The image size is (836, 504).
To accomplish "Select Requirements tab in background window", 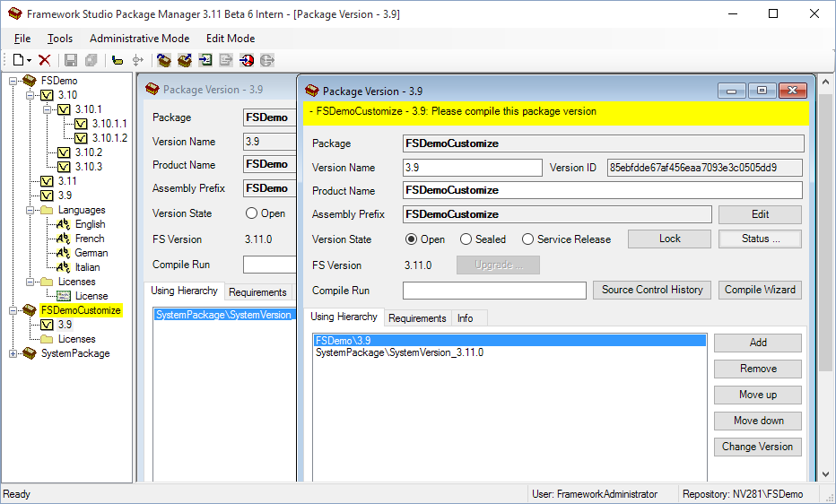I will (257, 292).
